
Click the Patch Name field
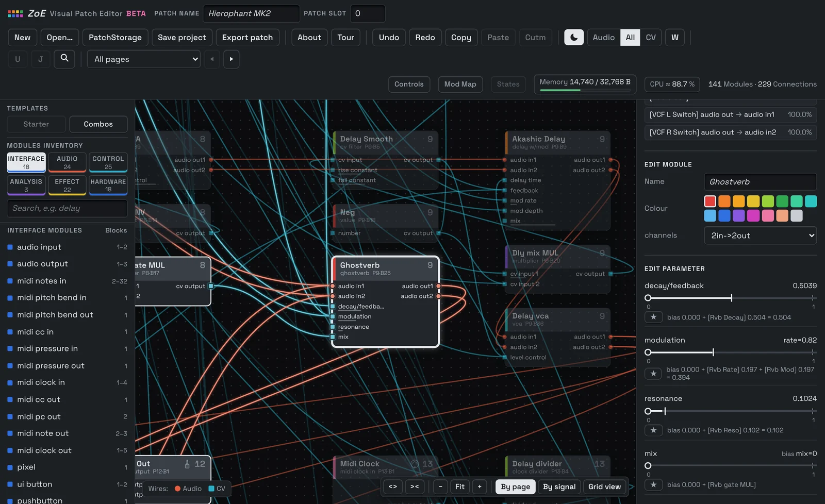pyautogui.click(x=251, y=13)
